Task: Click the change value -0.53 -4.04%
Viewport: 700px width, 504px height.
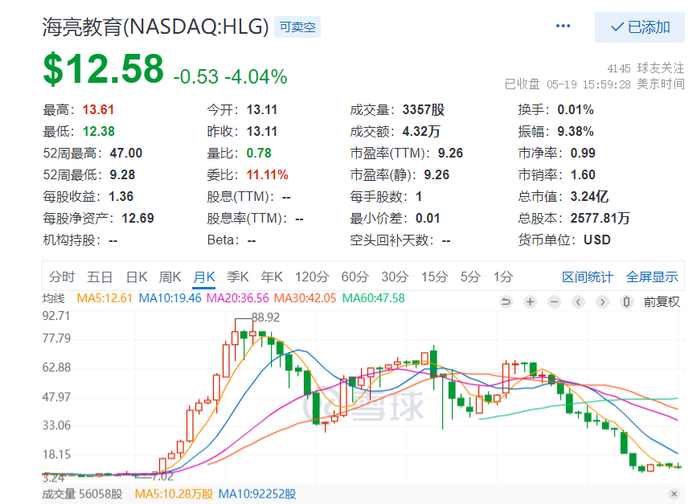Action: [x=230, y=77]
